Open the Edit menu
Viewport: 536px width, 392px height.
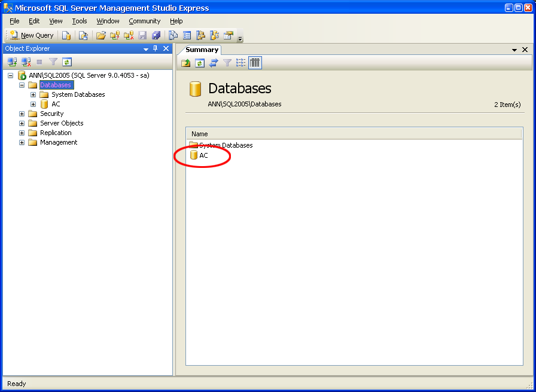coord(34,21)
